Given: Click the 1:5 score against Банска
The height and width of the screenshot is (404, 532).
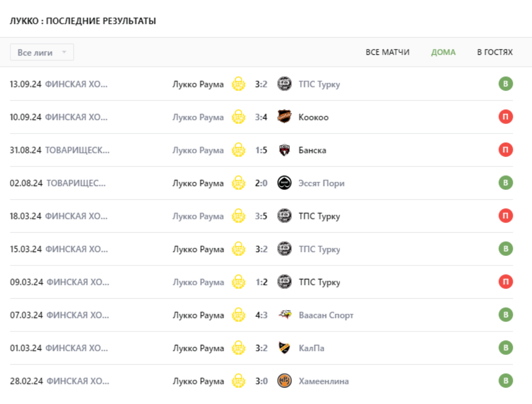Looking at the screenshot, I should click(x=261, y=150).
